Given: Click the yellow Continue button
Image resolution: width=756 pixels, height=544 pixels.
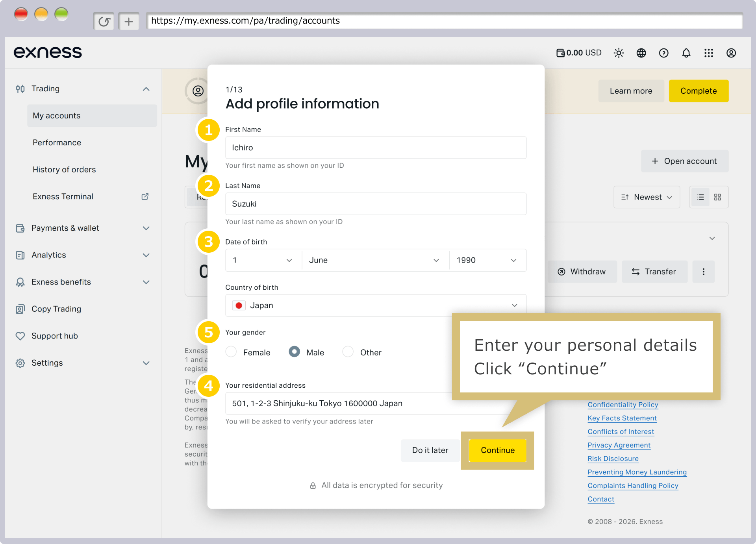Looking at the screenshot, I should pyautogui.click(x=498, y=450).
